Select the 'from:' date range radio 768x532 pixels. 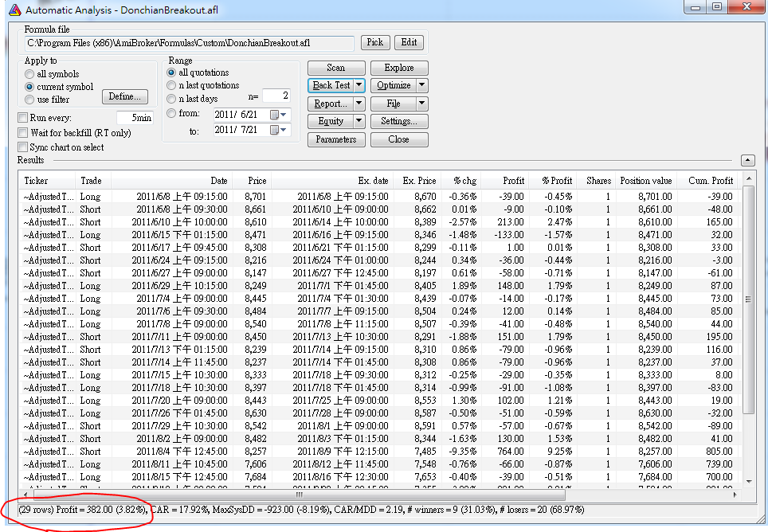tap(171, 113)
